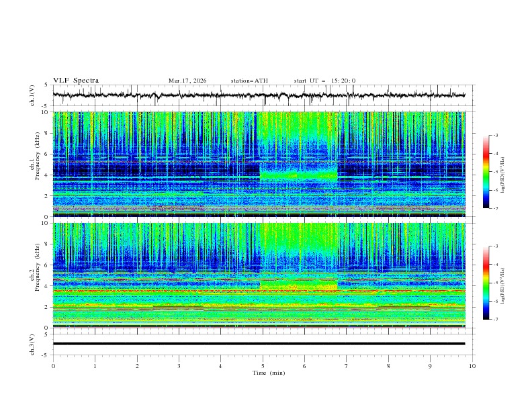This screenshot has width=532, height=411.
Task: Click the "-7" label on ch.2 colorbar
Action: 496,320
